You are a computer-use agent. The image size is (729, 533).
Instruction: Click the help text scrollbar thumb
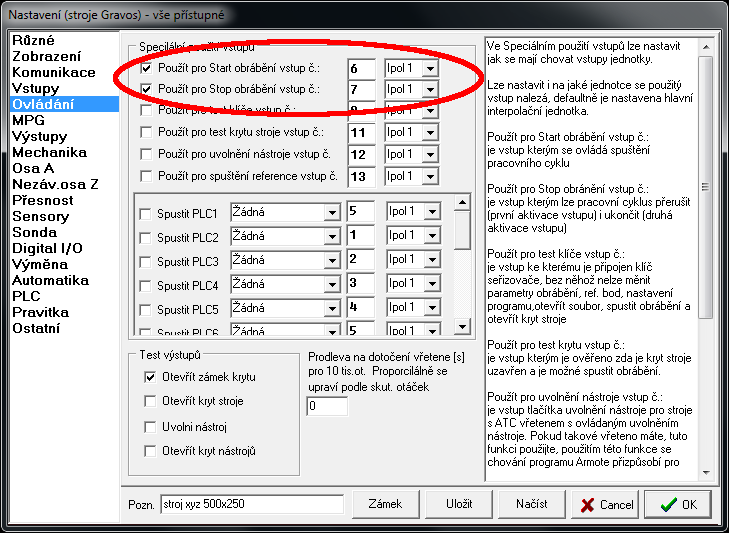pos(706,187)
